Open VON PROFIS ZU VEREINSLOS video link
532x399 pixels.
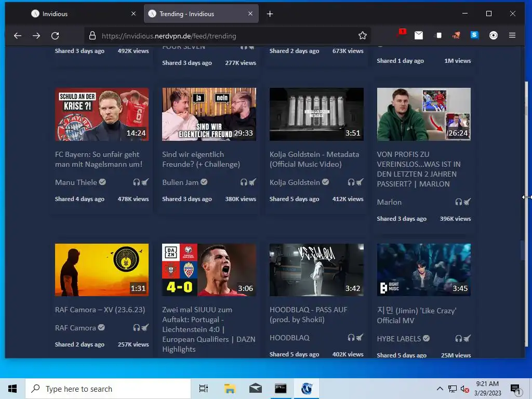pos(419,169)
